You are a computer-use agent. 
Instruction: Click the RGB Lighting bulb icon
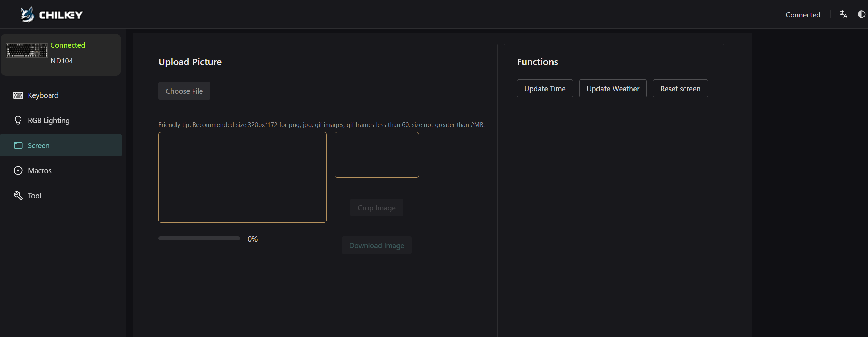click(18, 120)
